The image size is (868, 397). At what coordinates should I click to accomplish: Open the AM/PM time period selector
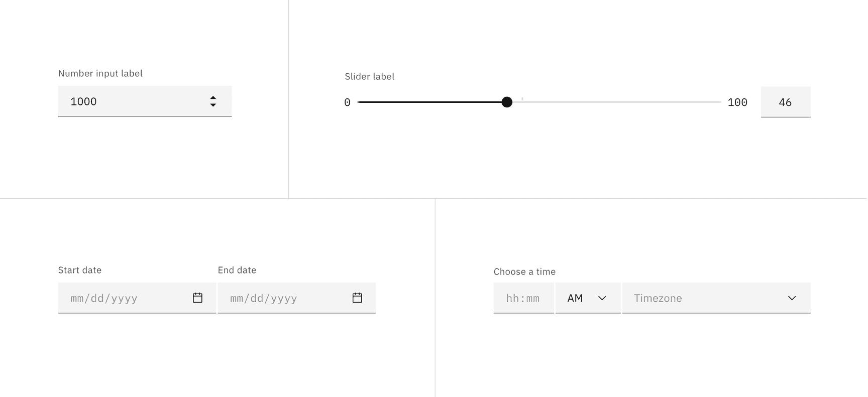[588, 298]
